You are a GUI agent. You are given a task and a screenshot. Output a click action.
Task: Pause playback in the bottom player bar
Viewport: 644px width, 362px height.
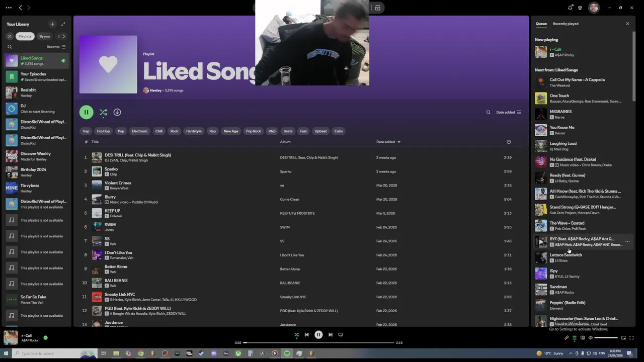[x=318, y=335]
